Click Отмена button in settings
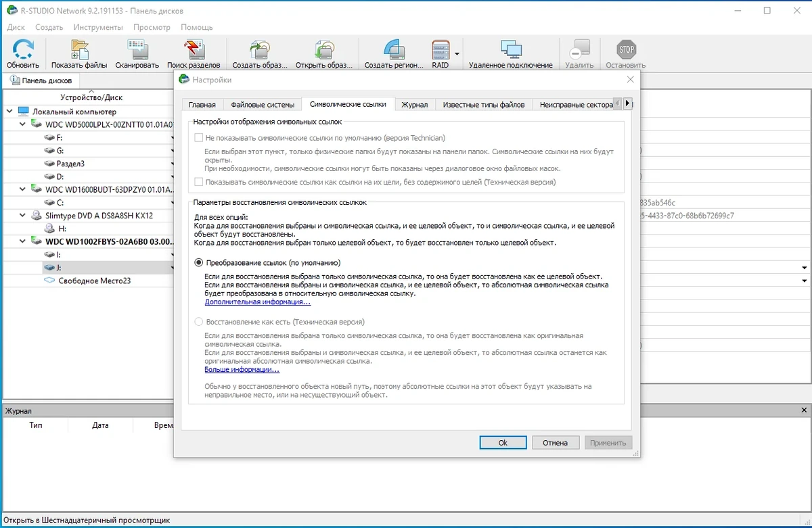 click(555, 443)
